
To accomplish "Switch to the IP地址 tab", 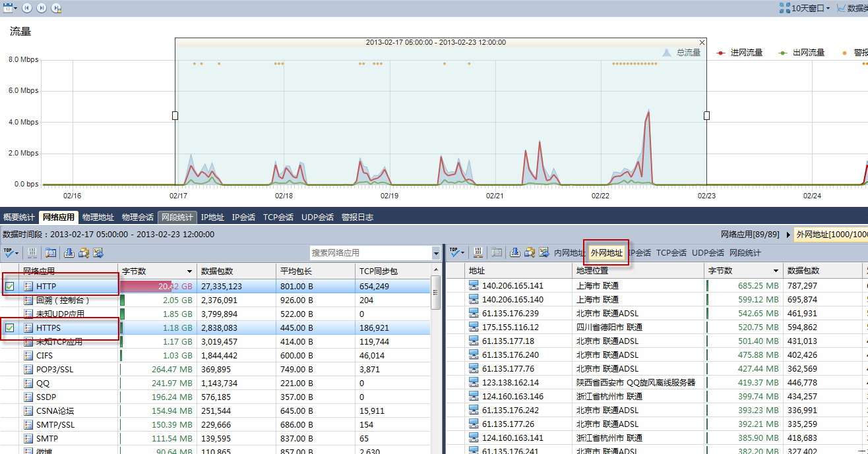I will pyautogui.click(x=212, y=217).
